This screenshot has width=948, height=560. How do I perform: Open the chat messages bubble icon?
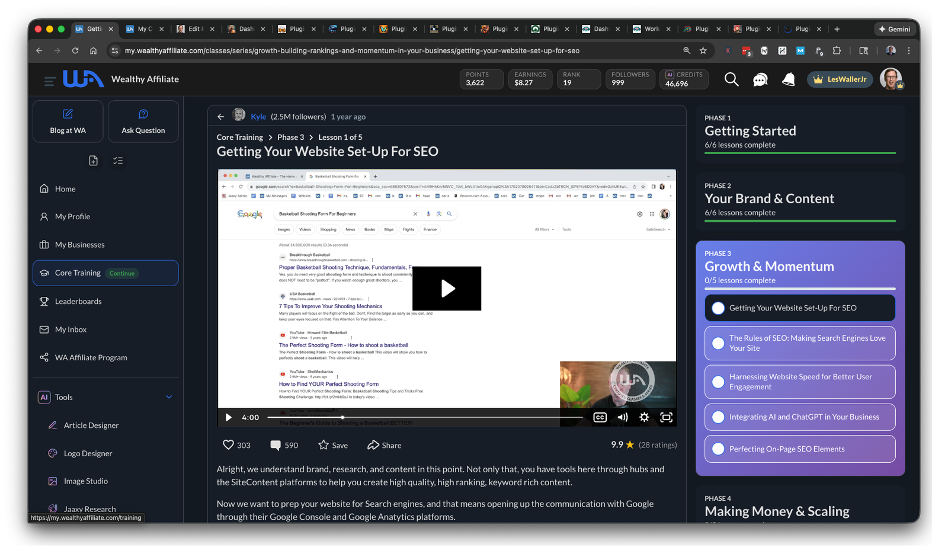760,79
